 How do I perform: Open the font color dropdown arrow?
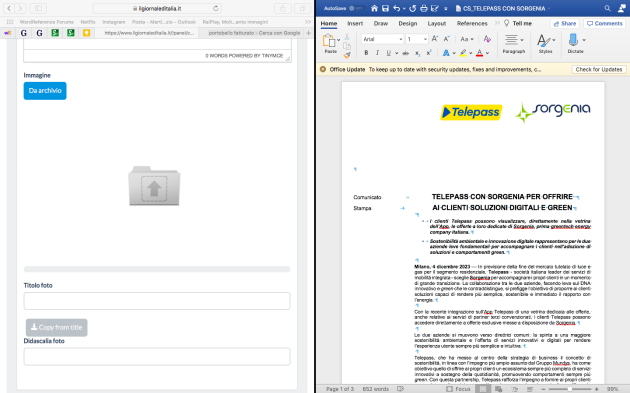487,53
